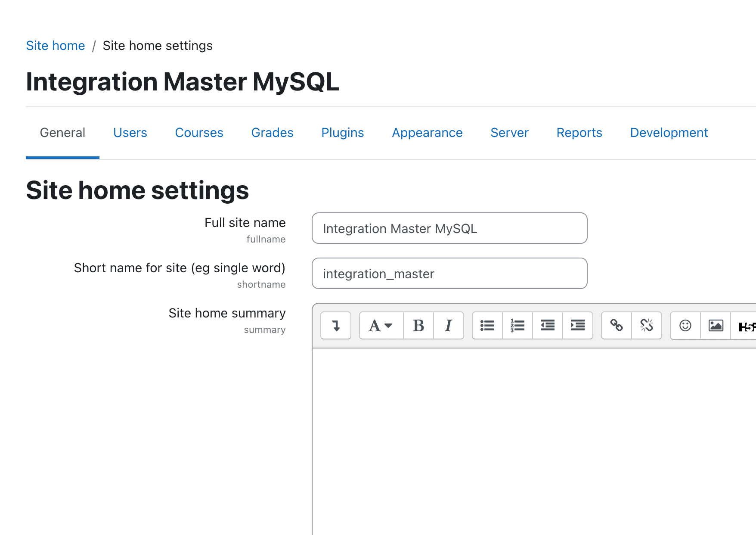Open the Users tab
The image size is (756, 535).
[x=130, y=133]
